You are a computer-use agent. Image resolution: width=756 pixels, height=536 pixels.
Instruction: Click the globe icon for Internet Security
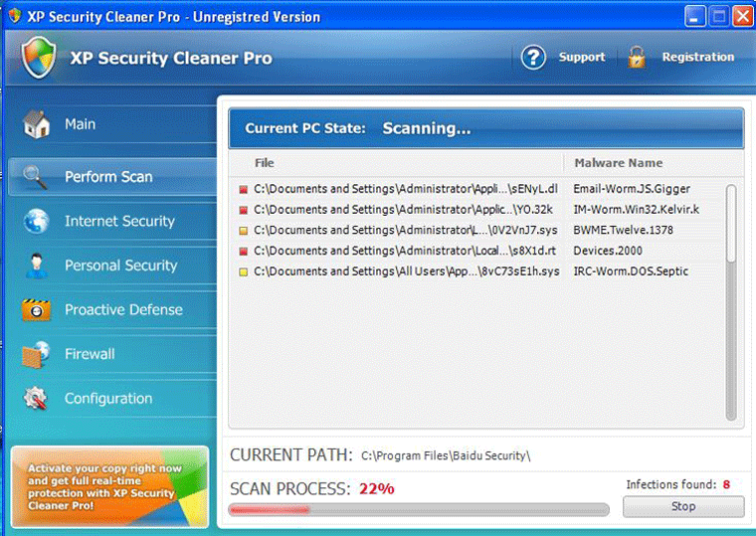pos(36,221)
